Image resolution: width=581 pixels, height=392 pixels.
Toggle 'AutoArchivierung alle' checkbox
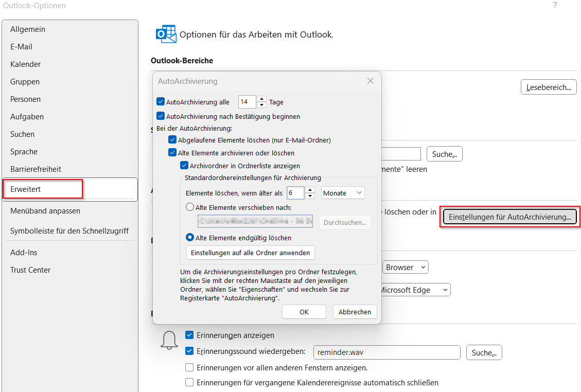[161, 101]
